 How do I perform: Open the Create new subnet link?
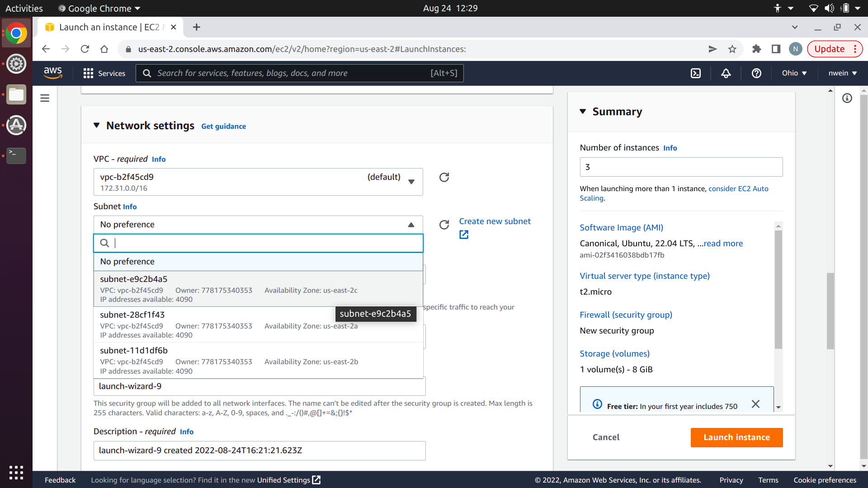[x=495, y=221]
